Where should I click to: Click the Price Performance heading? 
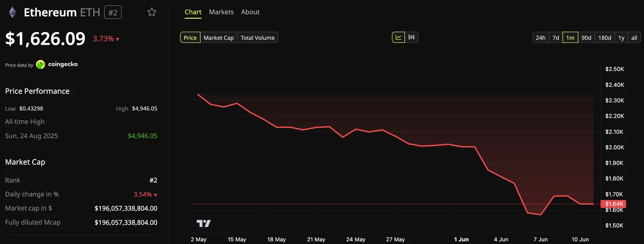click(x=37, y=91)
